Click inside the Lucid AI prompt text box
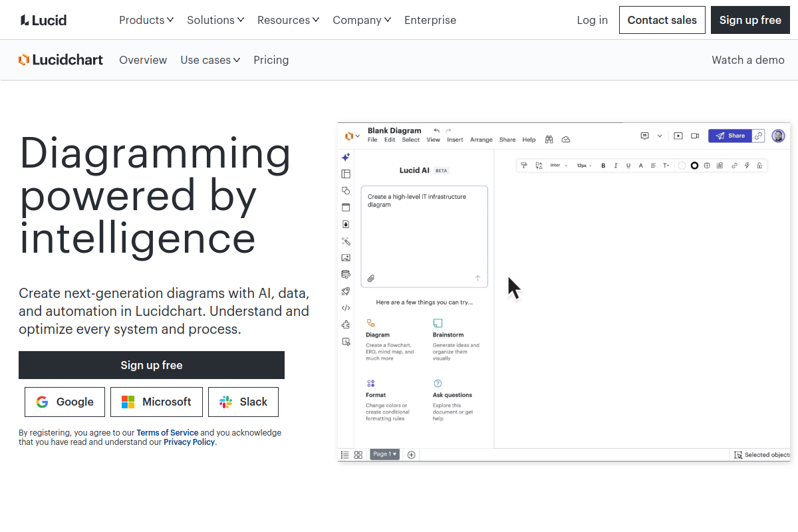 tap(424, 236)
